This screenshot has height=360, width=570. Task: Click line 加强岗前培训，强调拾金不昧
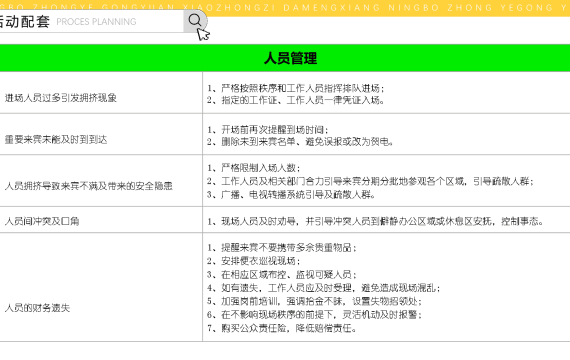[x=314, y=301]
